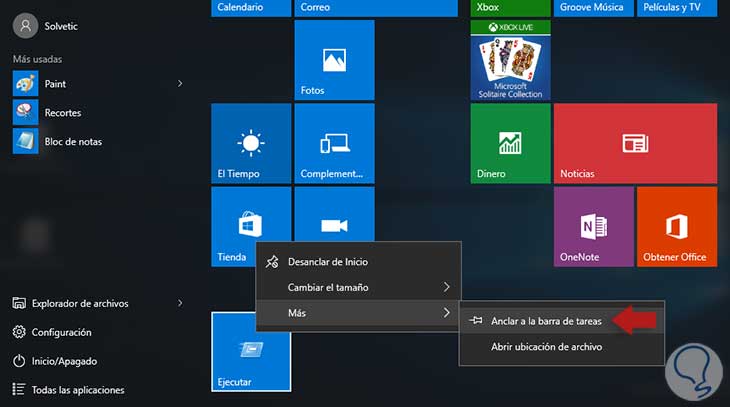This screenshot has height=407, width=730.
Task: Open the Dinero tile
Action: (x=510, y=143)
